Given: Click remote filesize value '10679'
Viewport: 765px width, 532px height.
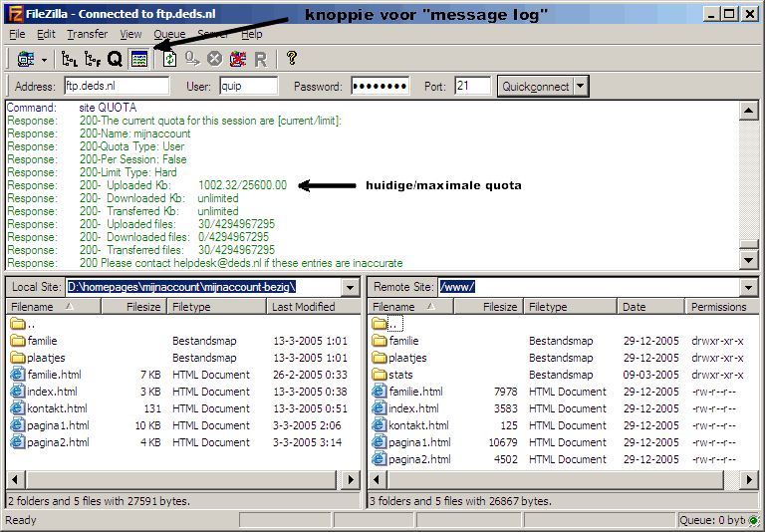Looking at the screenshot, I should click(x=503, y=442).
